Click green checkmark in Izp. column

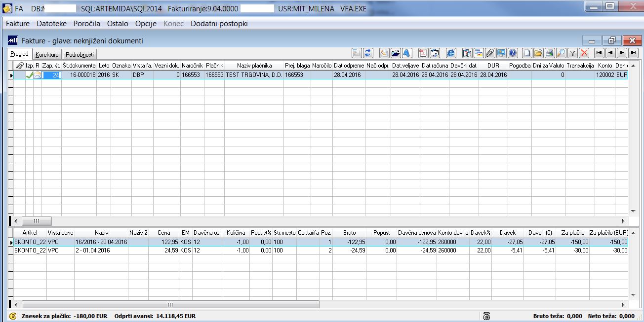30,75
